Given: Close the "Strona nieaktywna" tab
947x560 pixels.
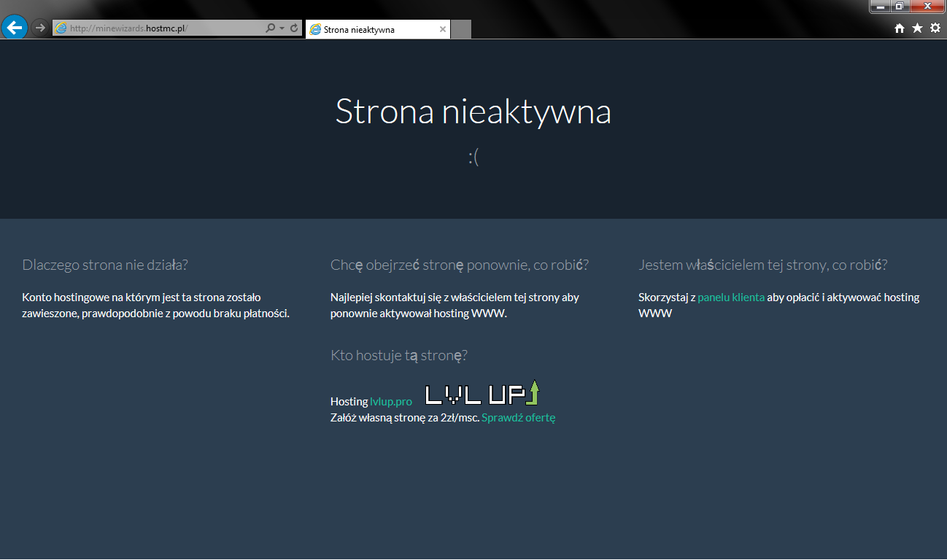Looking at the screenshot, I should (442, 30).
